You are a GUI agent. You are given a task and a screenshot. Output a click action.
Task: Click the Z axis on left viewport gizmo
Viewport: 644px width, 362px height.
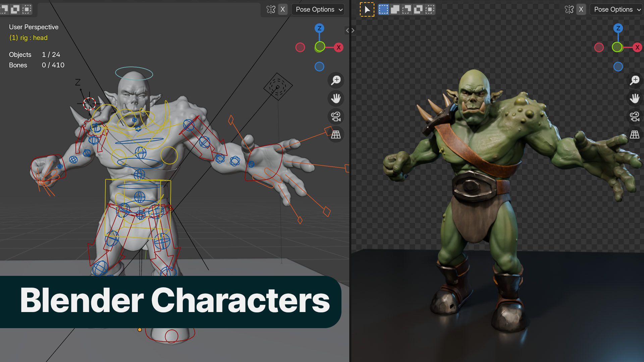tap(319, 28)
